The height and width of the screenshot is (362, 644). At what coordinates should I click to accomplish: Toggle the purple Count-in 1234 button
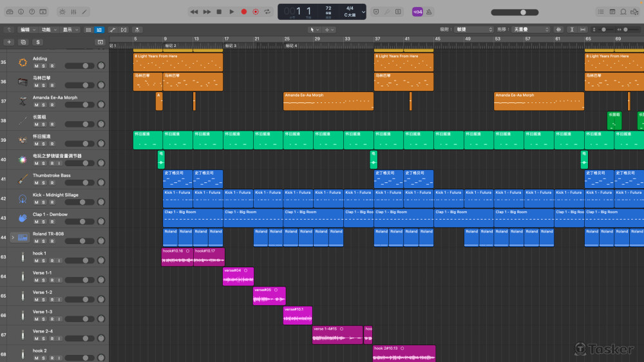pos(417,12)
